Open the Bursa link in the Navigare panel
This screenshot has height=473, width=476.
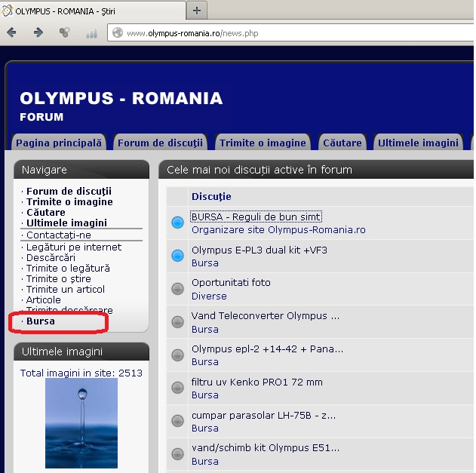(x=41, y=321)
